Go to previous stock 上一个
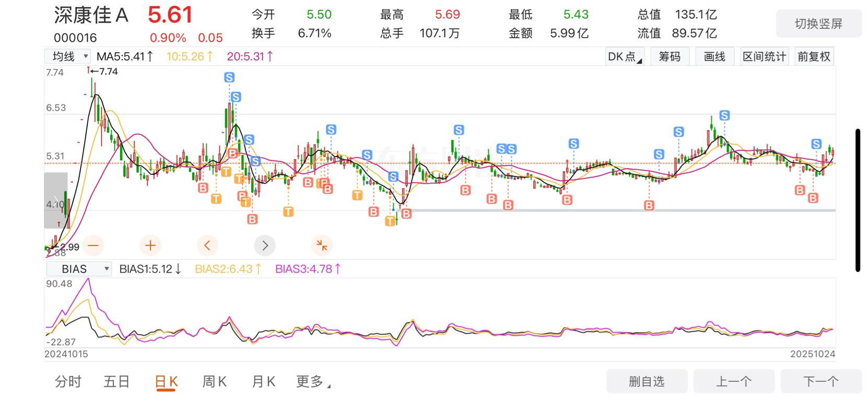This screenshot has height=401, width=868. point(734,381)
